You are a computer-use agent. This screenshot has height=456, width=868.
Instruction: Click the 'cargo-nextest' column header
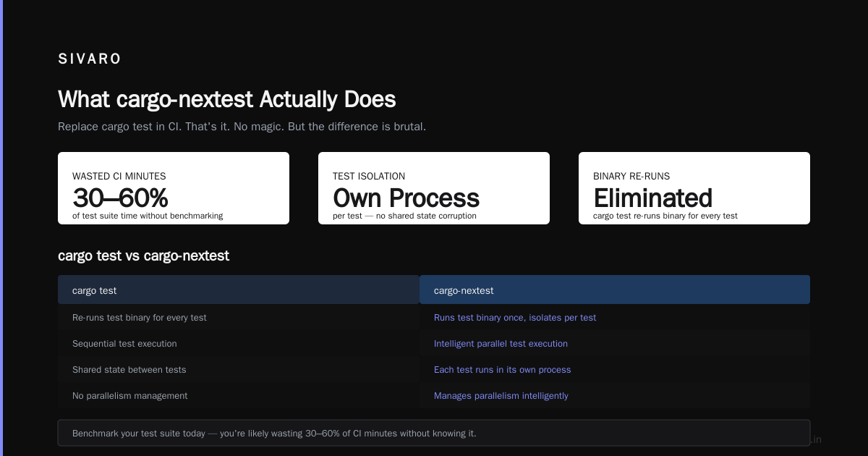[x=615, y=290]
